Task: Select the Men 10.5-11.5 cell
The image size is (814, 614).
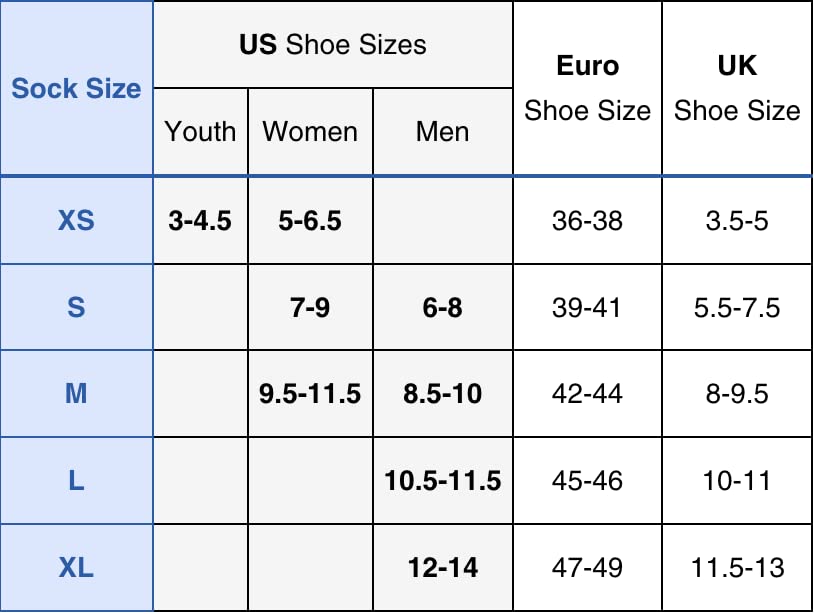Action: (x=442, y=481)
